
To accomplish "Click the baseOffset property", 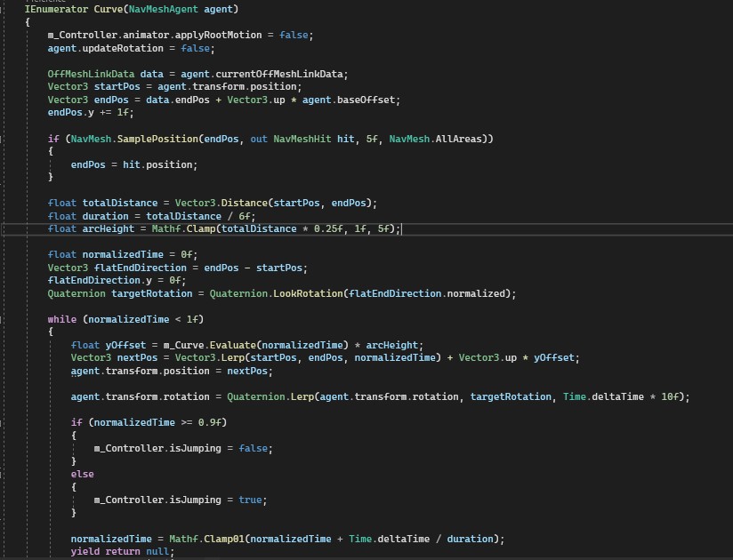I will (x=366, y=100).
